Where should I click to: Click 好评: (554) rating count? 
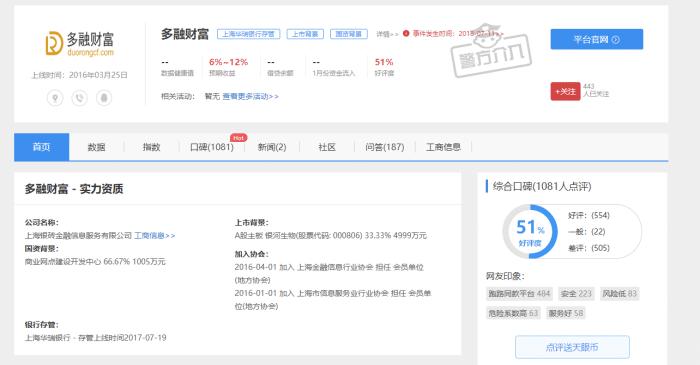tap(588, 216)
